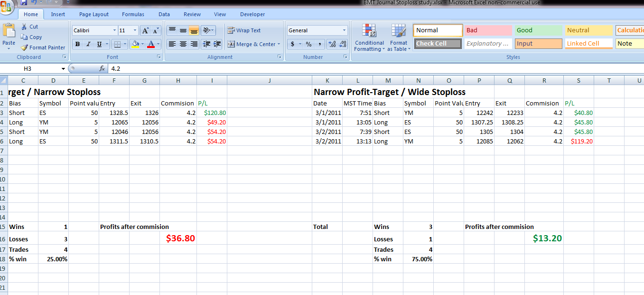The height and width of the screenshot is (295, 644).
Task: Select the column H header
Action: [x=178, y=81]
